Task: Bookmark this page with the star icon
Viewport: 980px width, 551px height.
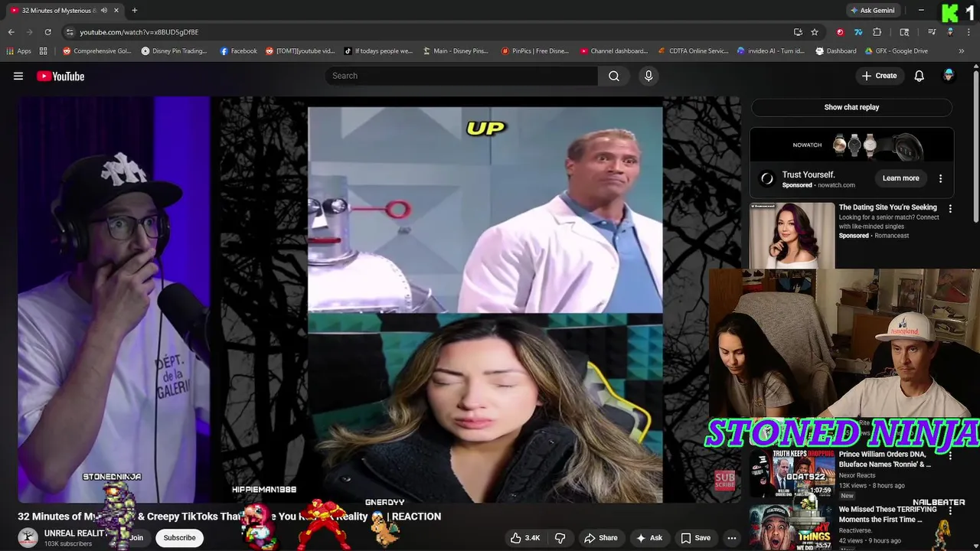Action: point(815,32)
